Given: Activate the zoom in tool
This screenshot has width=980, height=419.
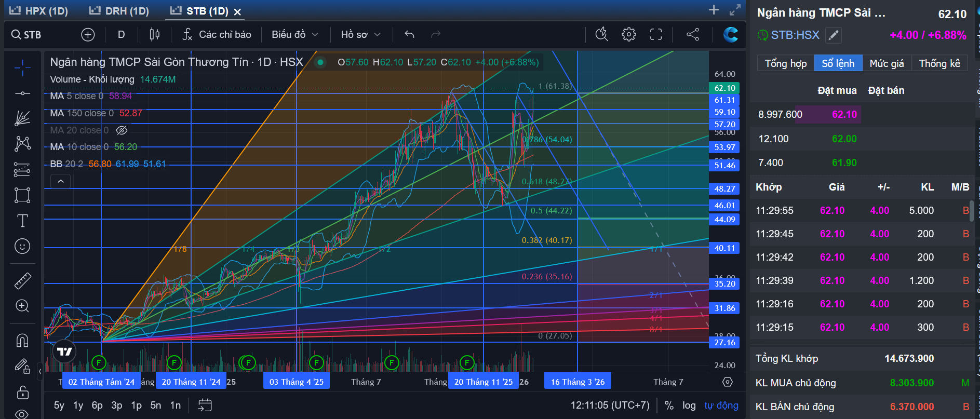Looking at the screenshot, I should pos(22,306).
